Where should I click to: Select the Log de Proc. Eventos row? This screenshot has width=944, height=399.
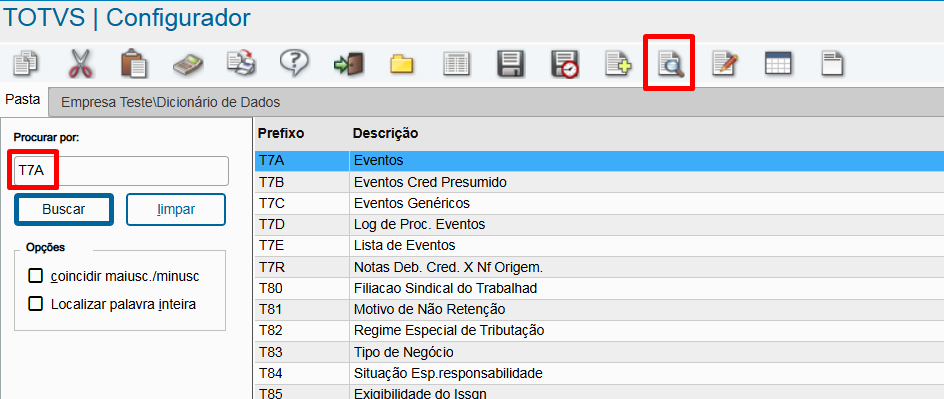coord(599,224)
